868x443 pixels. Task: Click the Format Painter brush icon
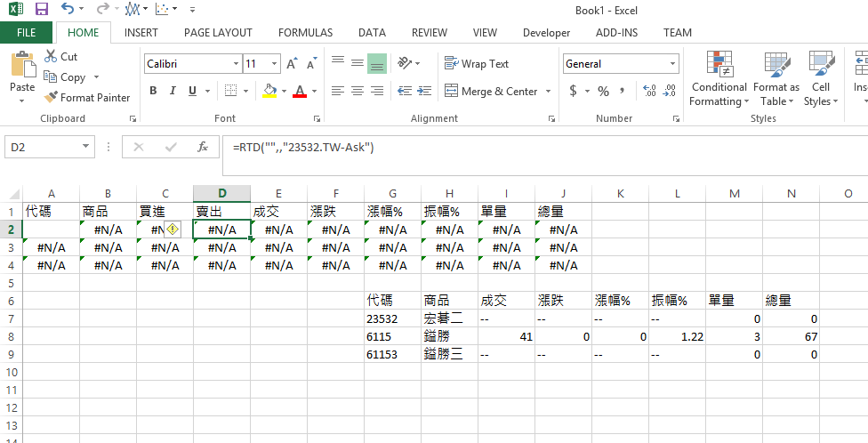tap(51, 98)
